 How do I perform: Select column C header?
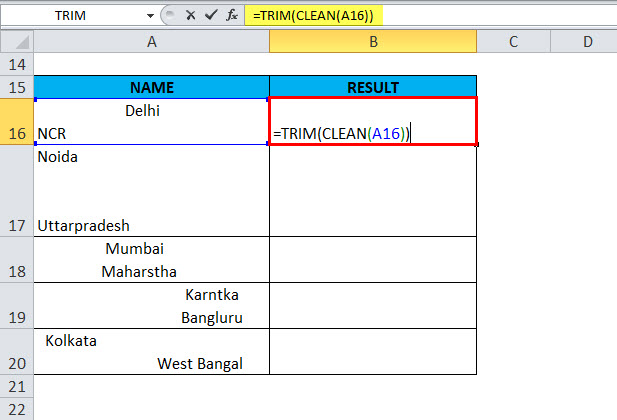pyautogui.click(x=513, y=41)
